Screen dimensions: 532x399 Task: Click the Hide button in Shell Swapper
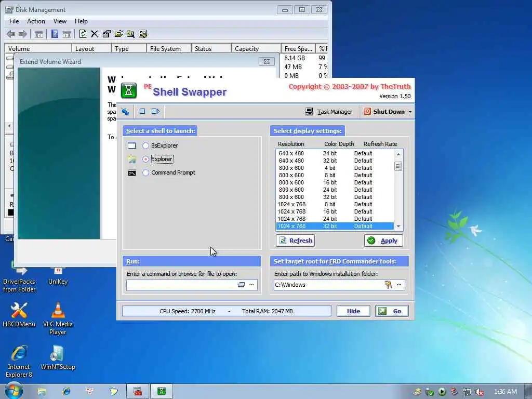[x=353, y=311]
